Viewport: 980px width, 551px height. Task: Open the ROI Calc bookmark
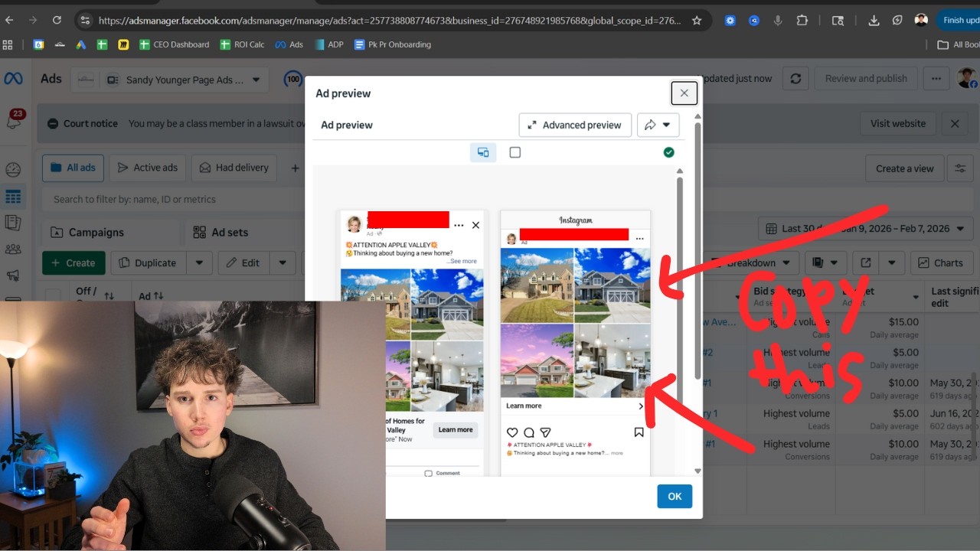[242, 44]
